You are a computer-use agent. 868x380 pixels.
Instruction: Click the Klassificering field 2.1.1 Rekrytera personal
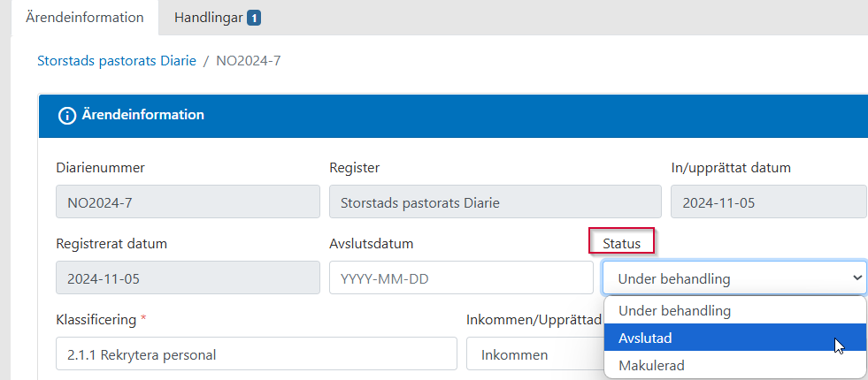(257, 353)
